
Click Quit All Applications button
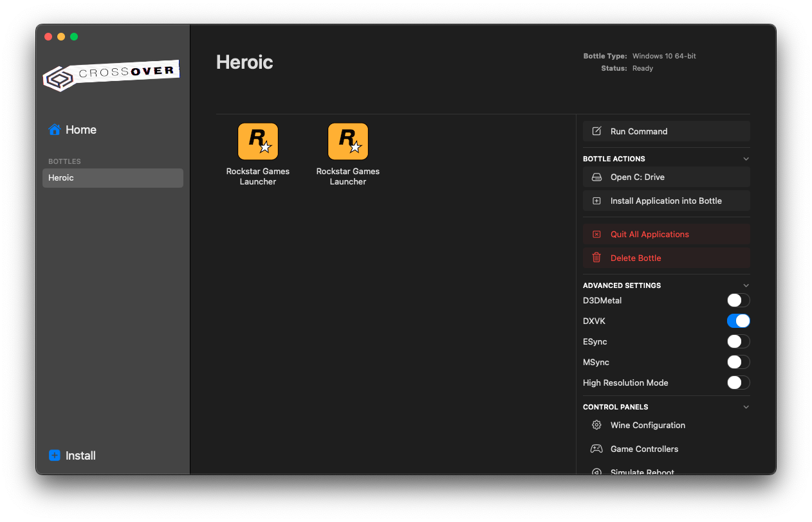point(667,234)
